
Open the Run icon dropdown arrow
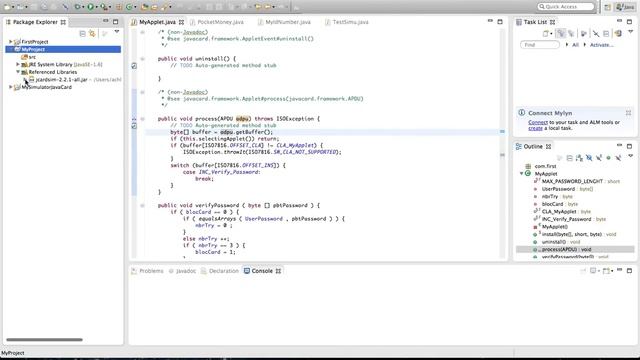point(96,7)
